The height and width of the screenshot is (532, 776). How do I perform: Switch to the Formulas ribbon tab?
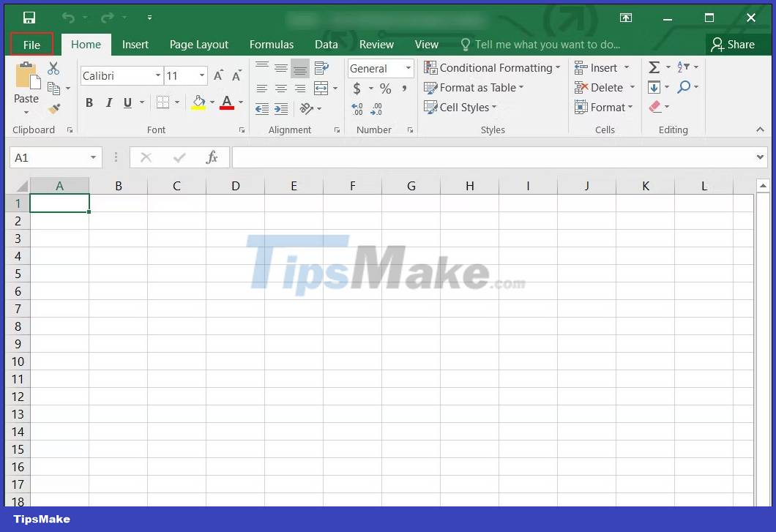point(272,44)
